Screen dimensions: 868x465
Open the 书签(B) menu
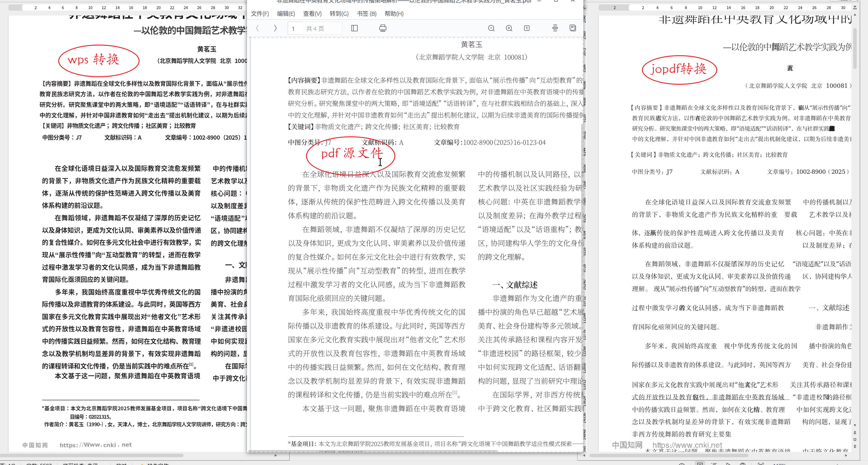click(366, 14)
